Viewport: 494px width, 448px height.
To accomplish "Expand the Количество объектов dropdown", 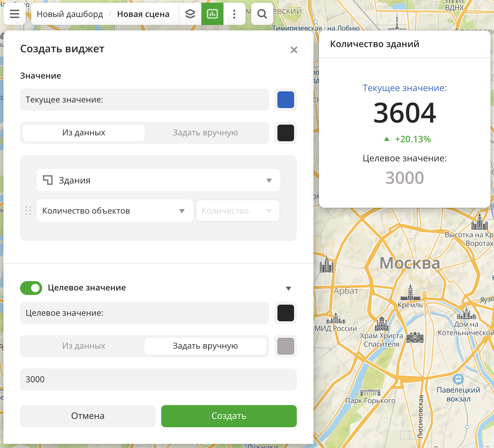I will (x=115, y=210).
